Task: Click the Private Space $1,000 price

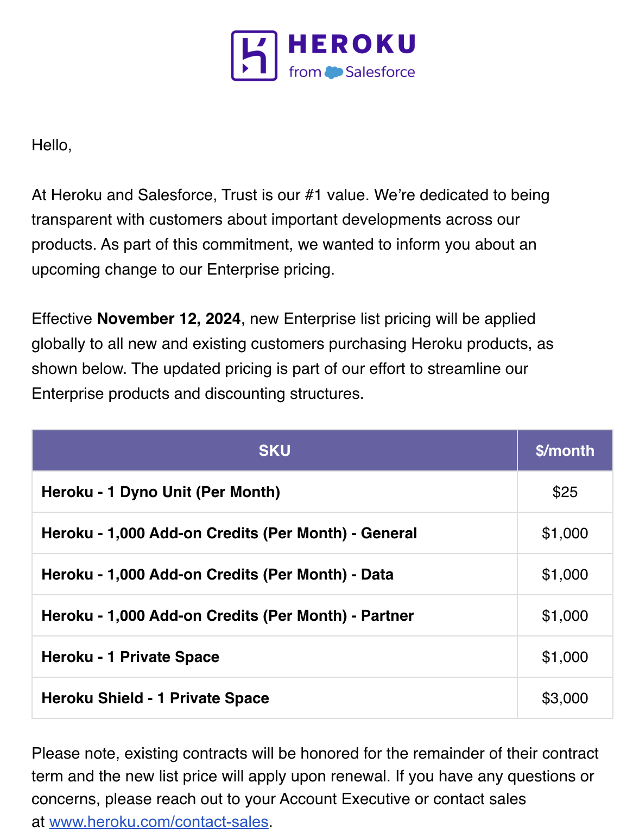Action: tap(565, 657)
